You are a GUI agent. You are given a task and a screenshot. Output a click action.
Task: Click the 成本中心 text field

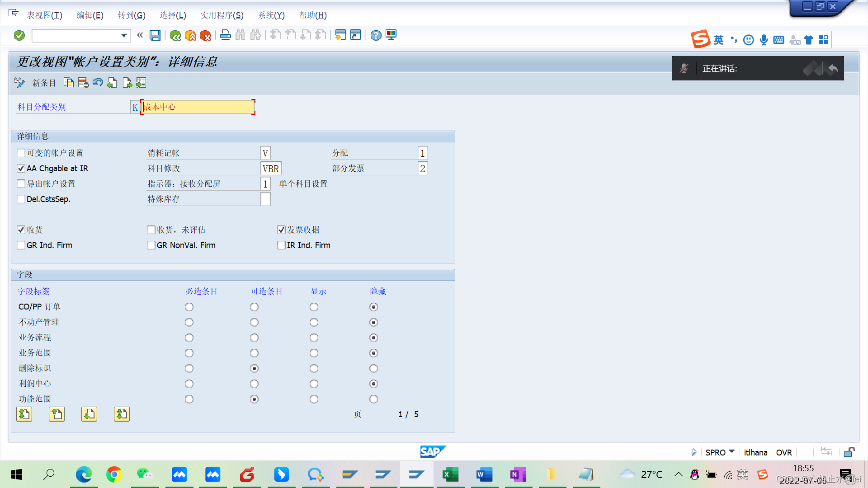point(198,107)
